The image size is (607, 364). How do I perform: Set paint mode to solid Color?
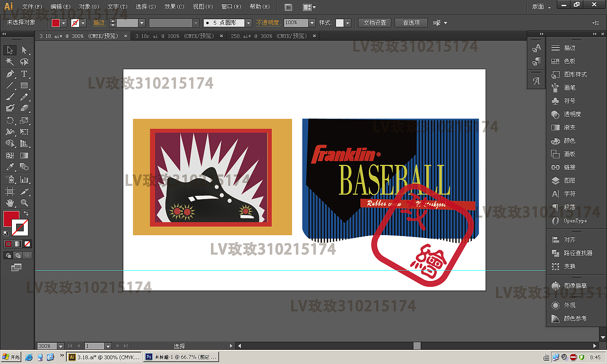(8, 244)
